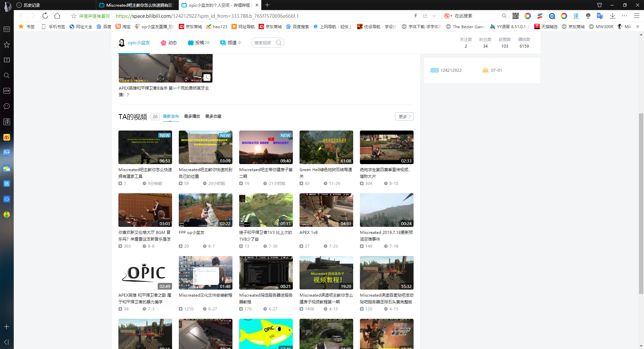The width and height of the screenshot is (644, 349).
Task: Switch to the 最多播放 sort tab
Action: 192,116
